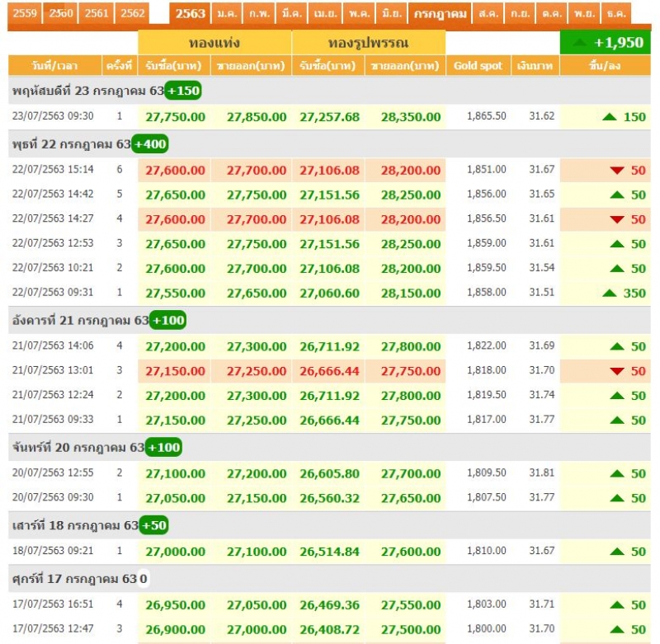
Task: Click red down arrow in 22/07/2563 15:14 row
Action: [x=617, y=170]
